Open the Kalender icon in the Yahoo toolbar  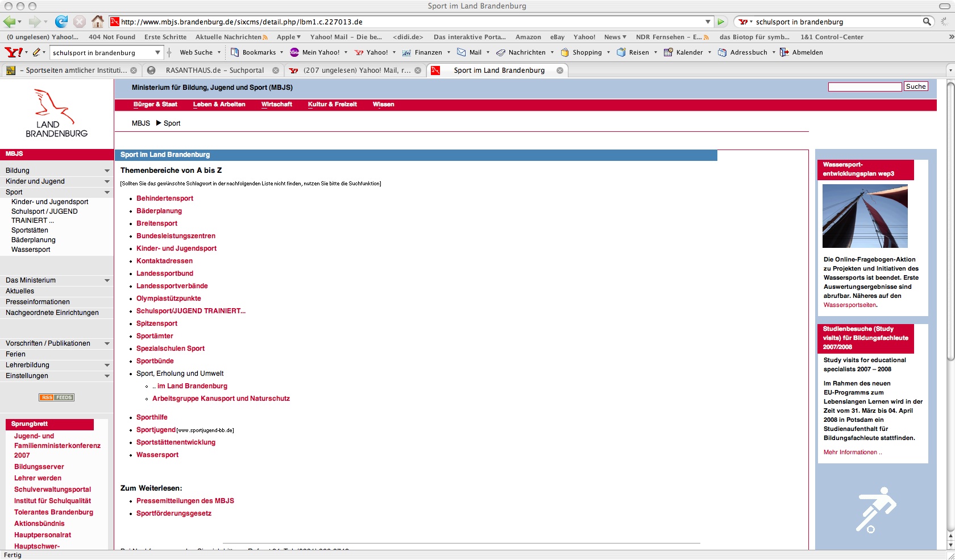(668, 52)
